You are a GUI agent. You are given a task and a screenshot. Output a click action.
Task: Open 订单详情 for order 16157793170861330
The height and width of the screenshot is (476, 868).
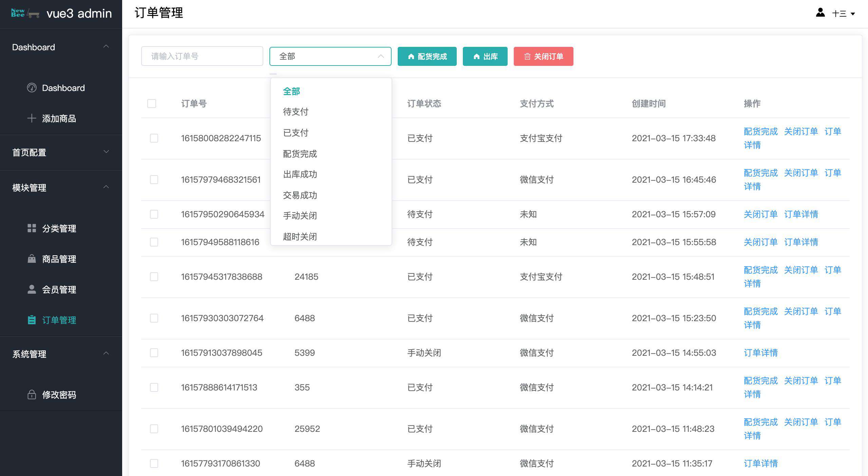coord(760,463)
